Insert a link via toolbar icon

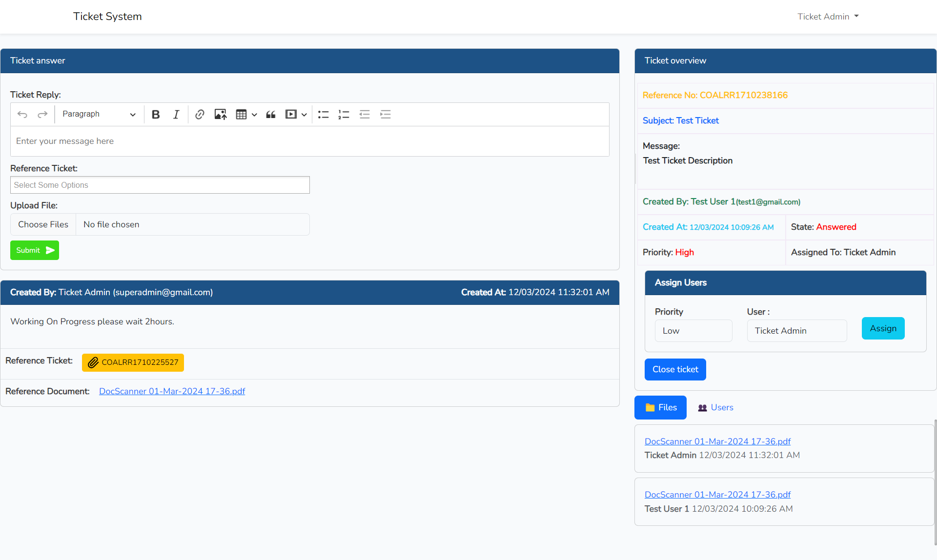[200, 114]
